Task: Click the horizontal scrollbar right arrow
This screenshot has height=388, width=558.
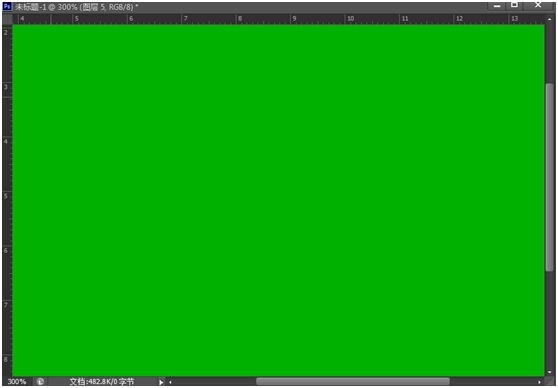Action: coord(539,382)
